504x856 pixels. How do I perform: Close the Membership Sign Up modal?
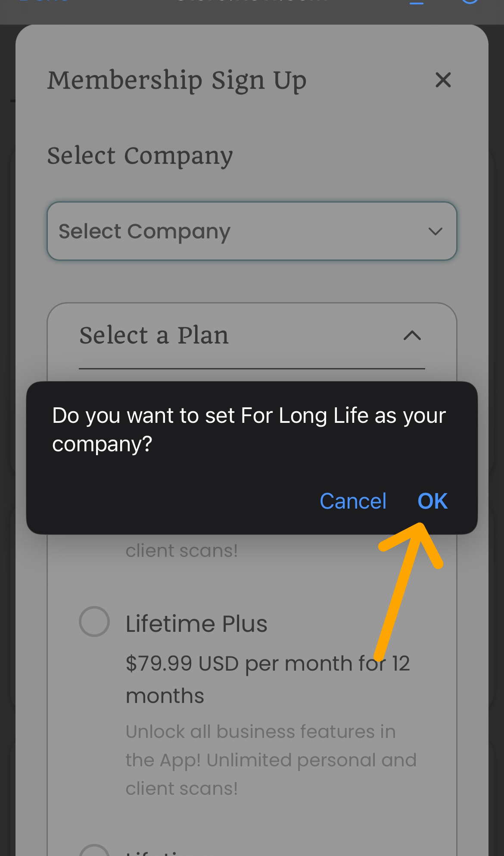pos(443,80)
